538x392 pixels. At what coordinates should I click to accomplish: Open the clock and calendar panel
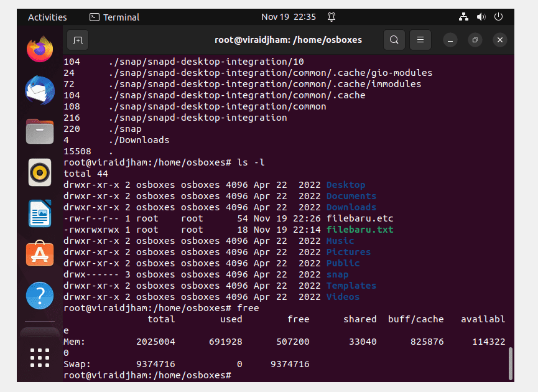(288, 17)
